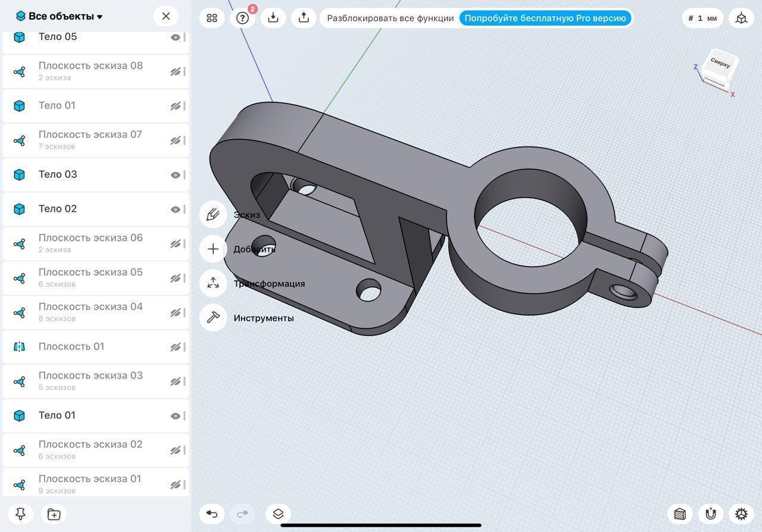Grab the handle of Тело 02 row
This screenshot has height=532, width=762.
tap(185, 209)
